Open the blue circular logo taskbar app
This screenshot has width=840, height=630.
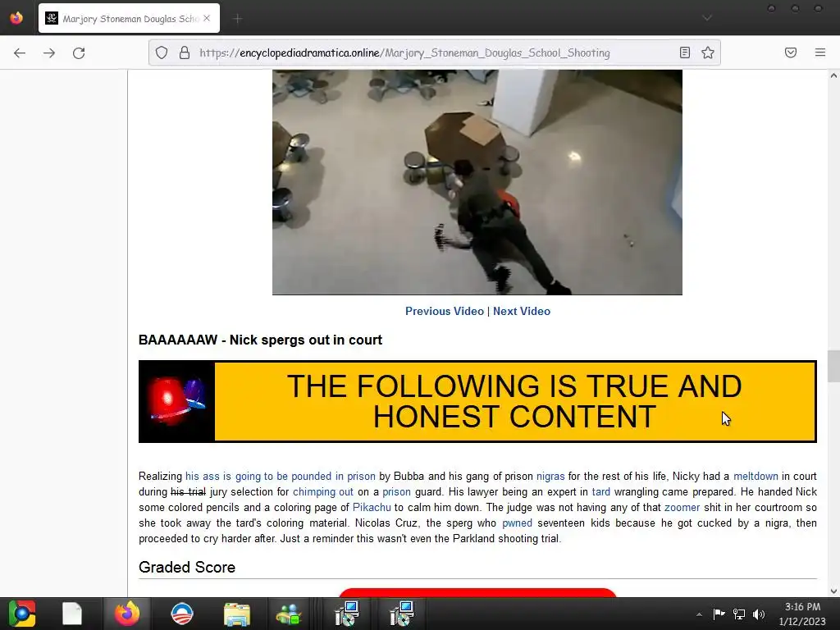182,614
